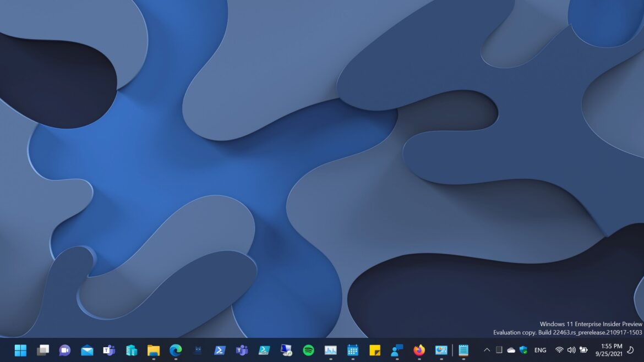Open Feedback Hub from the taskbar
The image size is (644, 362).
(x=397, y=350)
